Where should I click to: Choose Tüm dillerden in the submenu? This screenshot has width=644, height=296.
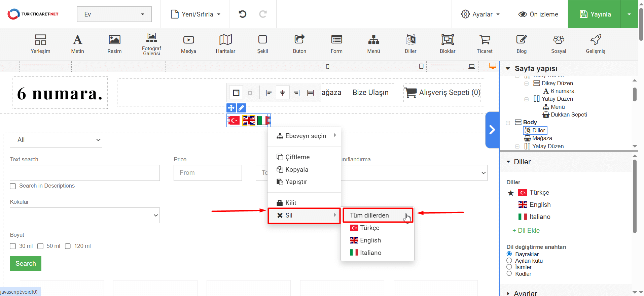369,216
